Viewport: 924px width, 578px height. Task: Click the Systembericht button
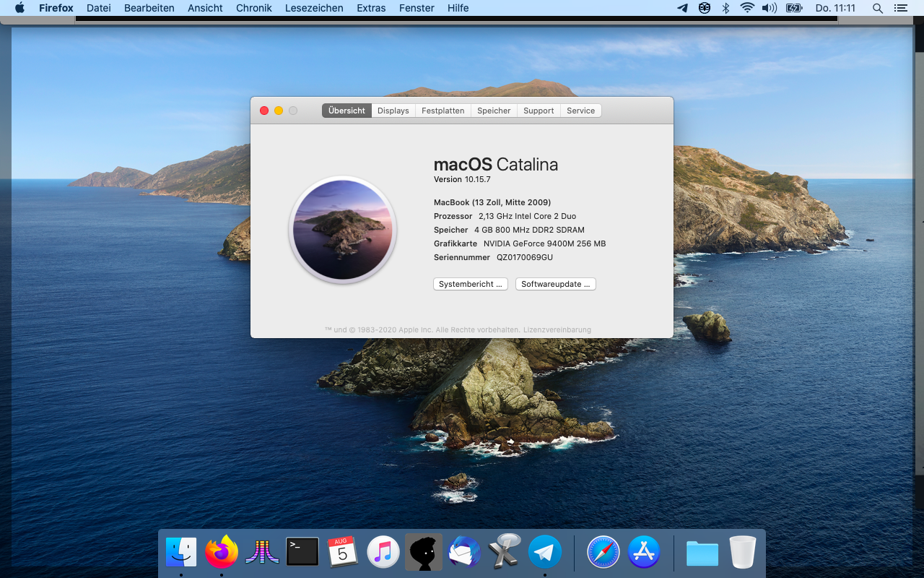(470, 284)
